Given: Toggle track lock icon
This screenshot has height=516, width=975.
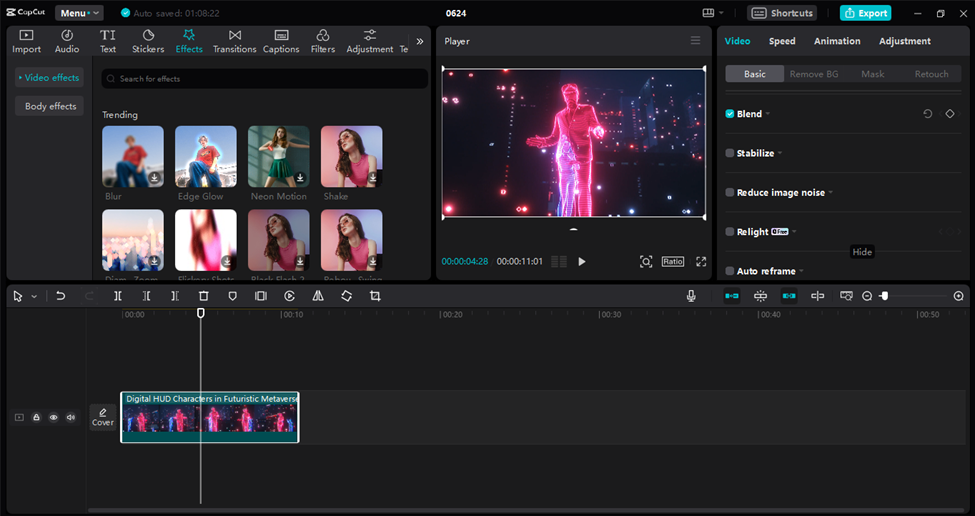Looking at the screenshot, I should click(36, 417).
